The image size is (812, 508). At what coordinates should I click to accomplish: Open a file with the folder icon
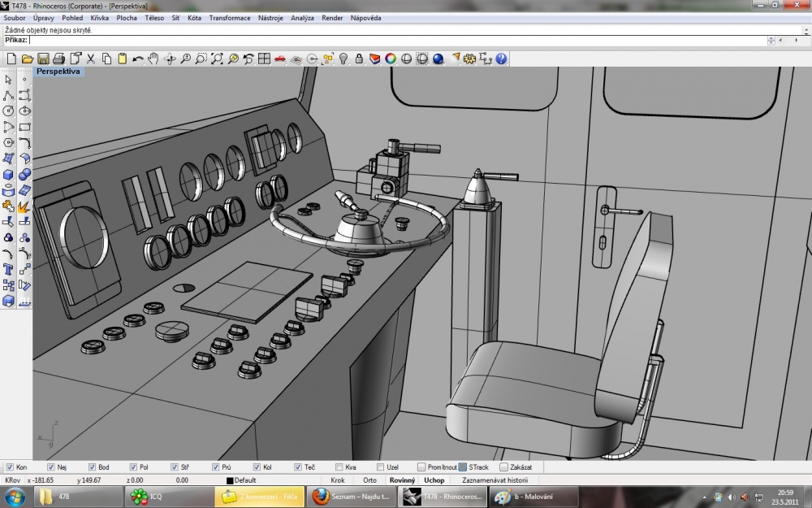pos(28,59)
